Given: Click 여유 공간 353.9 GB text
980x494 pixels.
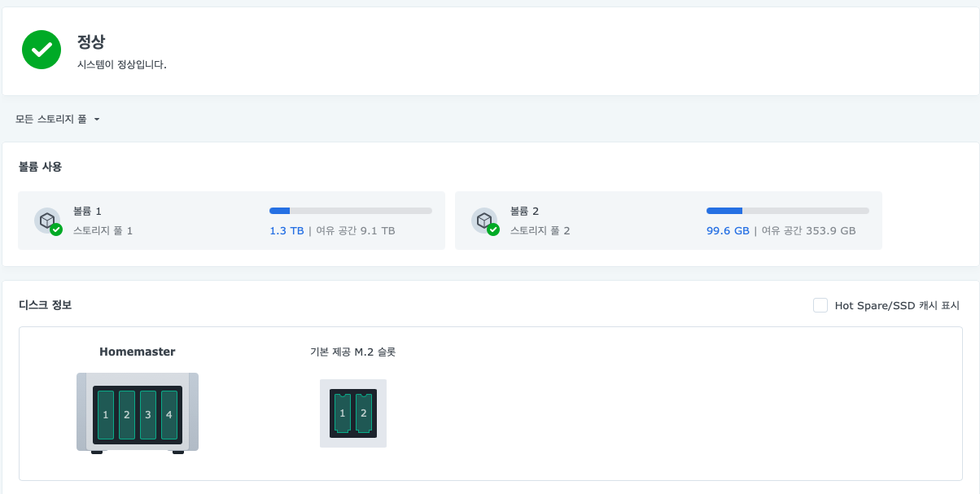Looking at the screenshot, I should pos(808,230).
